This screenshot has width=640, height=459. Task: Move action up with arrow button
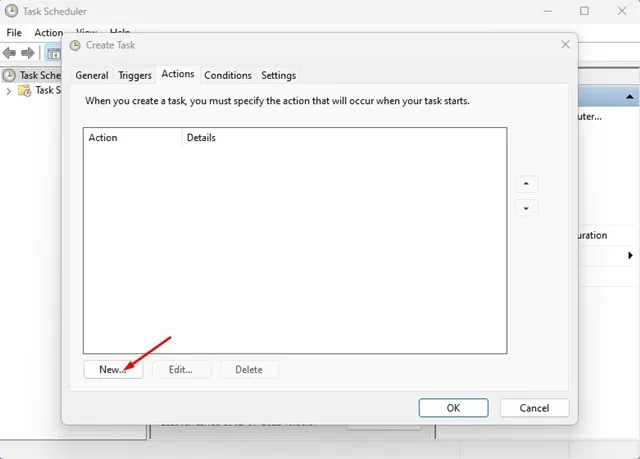click(x=526, y=185)
